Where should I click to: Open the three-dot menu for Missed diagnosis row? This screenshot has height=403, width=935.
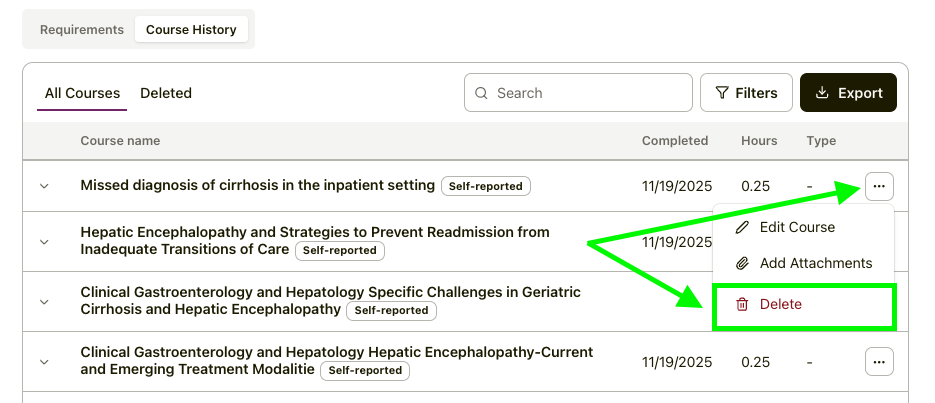[879, 186]
